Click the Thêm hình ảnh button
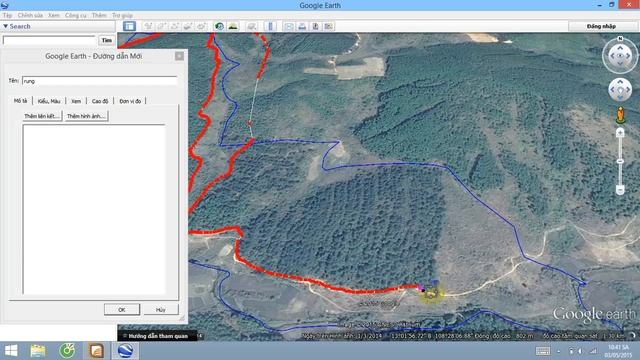The image size is (640, 360). click(x=87, y=116)
